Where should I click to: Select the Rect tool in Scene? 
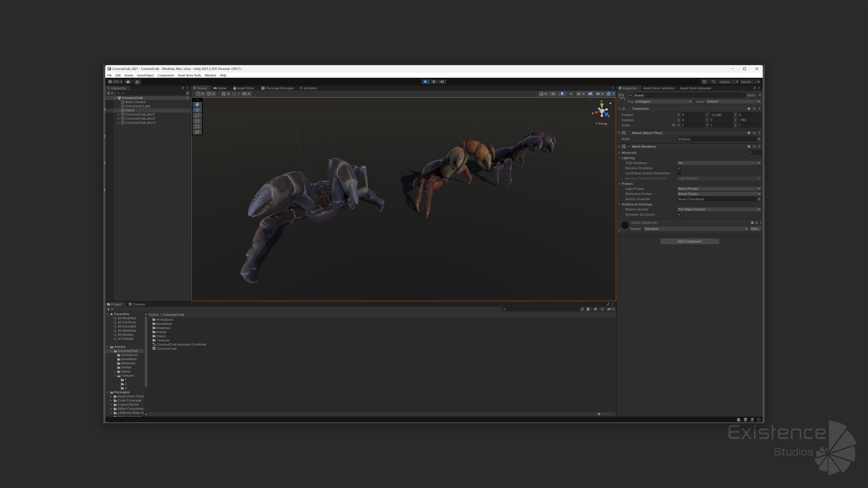pos(197,127)
